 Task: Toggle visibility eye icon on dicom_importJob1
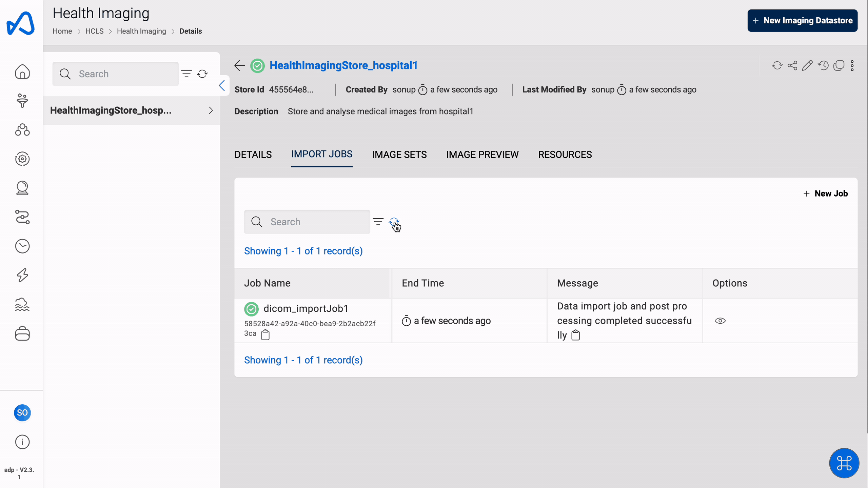click(720, 321)
